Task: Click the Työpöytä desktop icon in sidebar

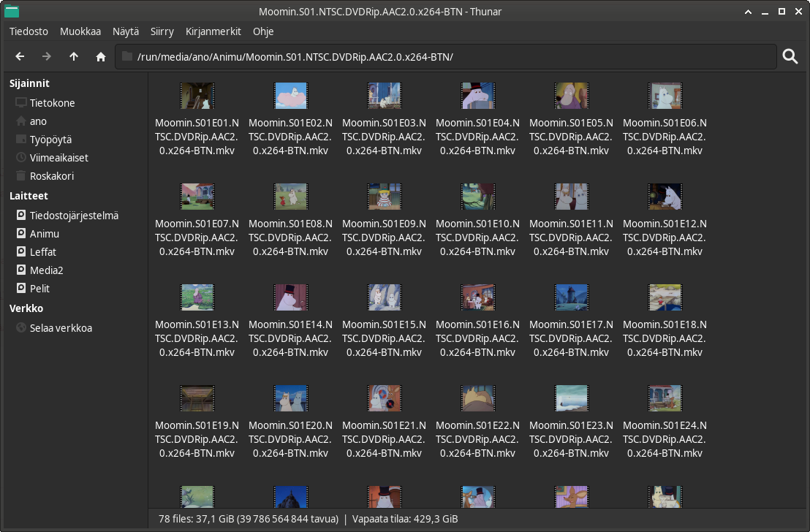Action: pyautogui.click(x=20, y=139)
